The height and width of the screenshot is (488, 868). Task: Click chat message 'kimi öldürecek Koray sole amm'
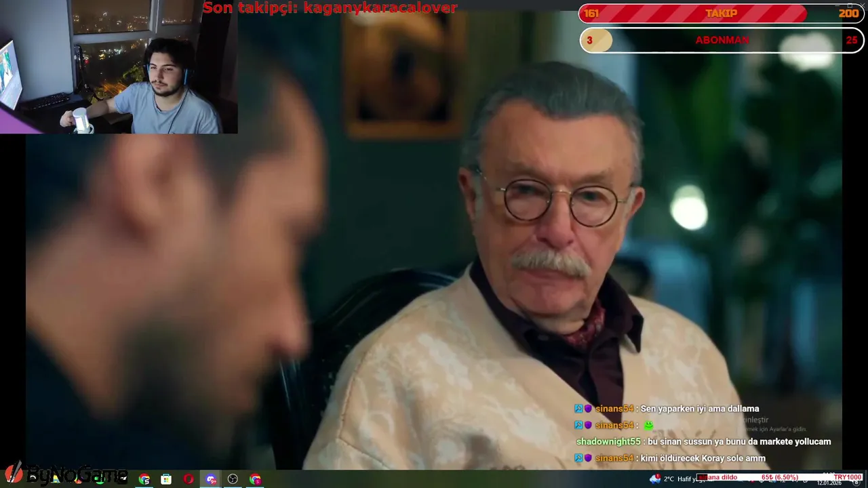click(x=703, y=458)
